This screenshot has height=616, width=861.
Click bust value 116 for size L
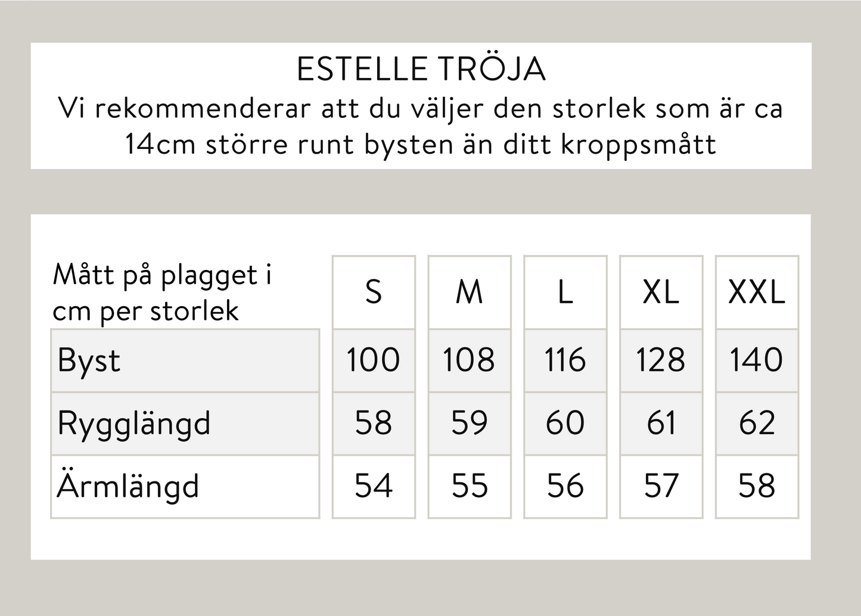click(x=565, y=360)
